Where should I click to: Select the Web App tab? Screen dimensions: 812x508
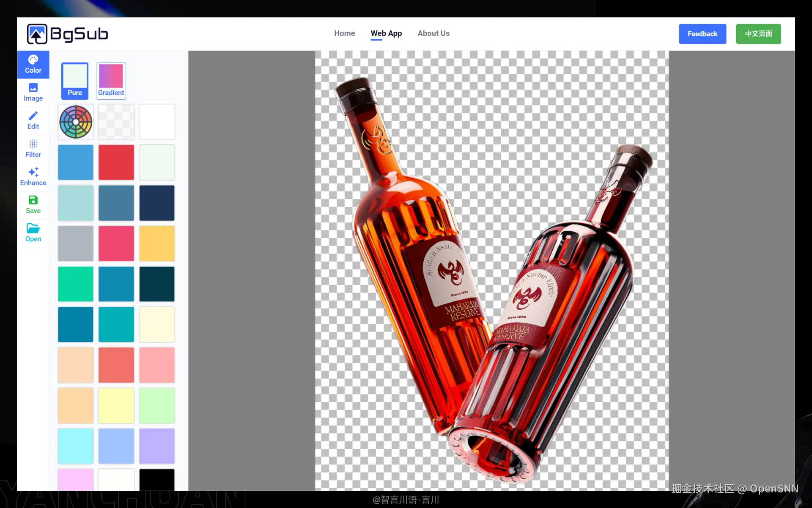pos(386,33)
